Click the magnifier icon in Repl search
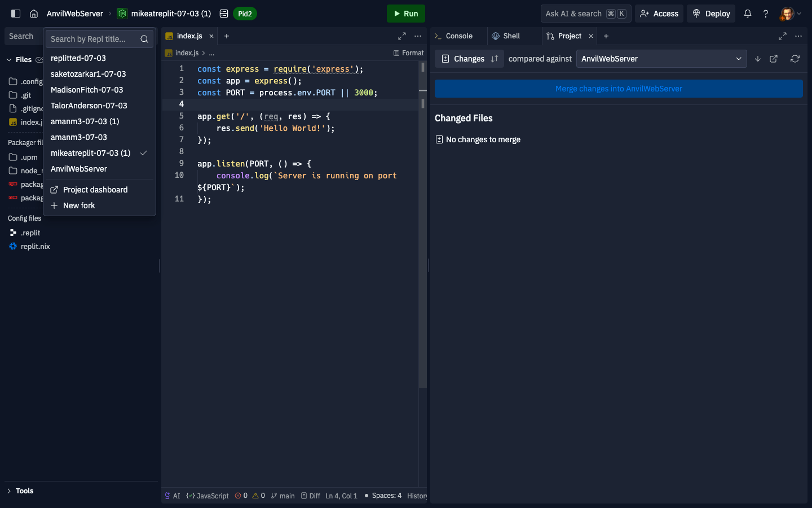The width and height of the screenshot is (812, 508). click(x=144, y=39)
